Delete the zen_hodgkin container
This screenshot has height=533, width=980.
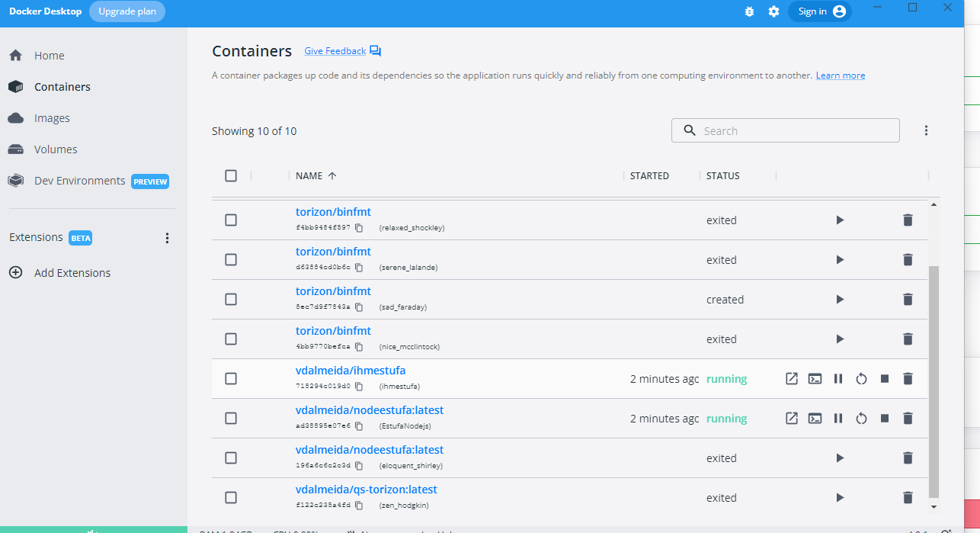click(908, 497)
